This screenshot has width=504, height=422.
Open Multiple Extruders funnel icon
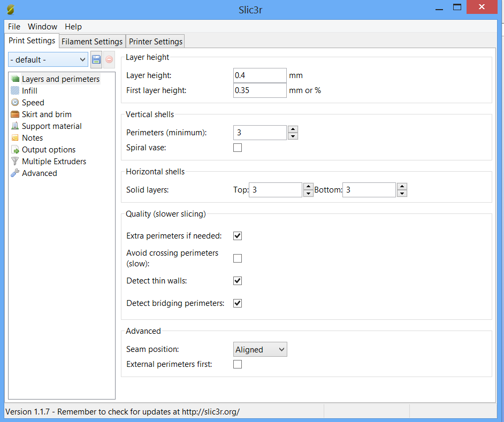point(15,162)
